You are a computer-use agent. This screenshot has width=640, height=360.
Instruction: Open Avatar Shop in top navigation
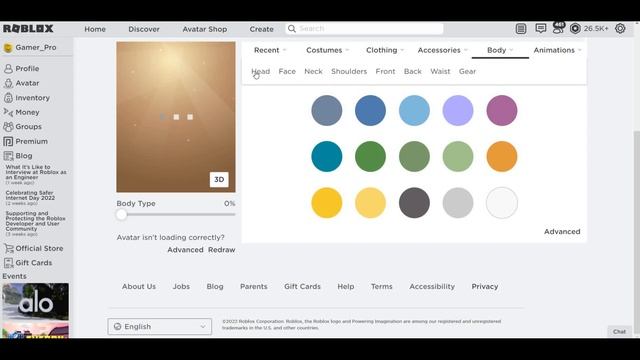pos(204,29)
